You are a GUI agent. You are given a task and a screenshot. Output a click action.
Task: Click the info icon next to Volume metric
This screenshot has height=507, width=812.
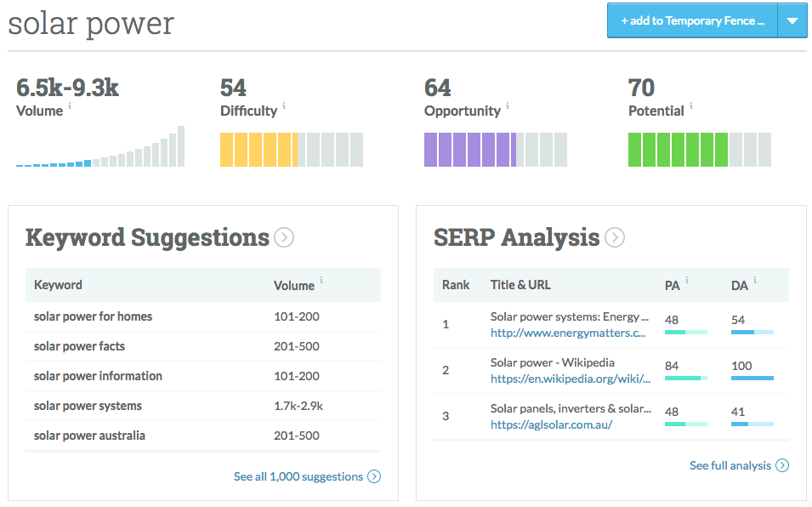70,106
